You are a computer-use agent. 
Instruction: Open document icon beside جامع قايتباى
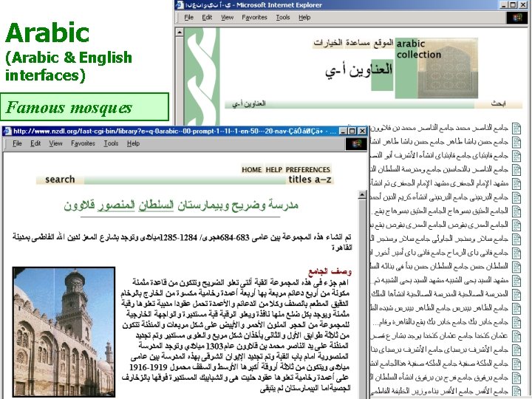[x=516, y=156]
